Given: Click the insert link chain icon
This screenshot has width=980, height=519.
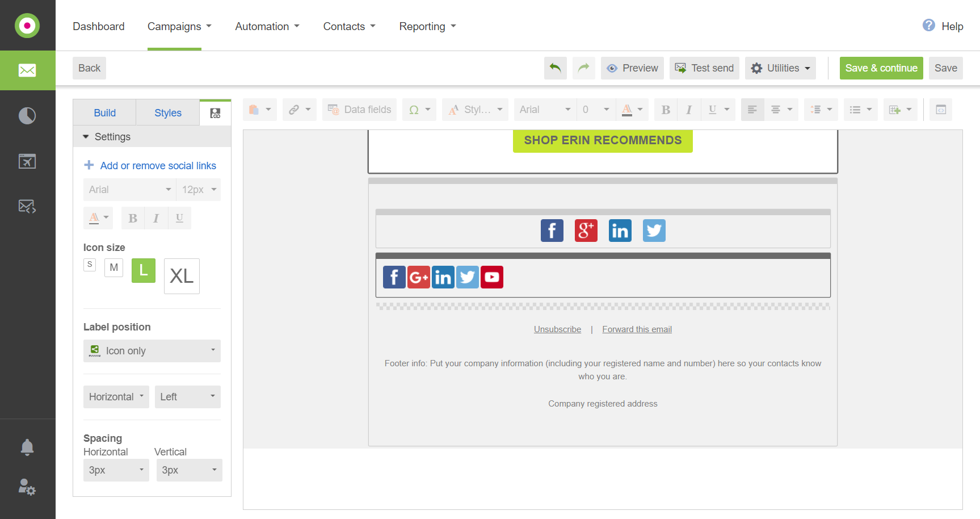Looking at the screenshot, I should [x=294, y=110].
